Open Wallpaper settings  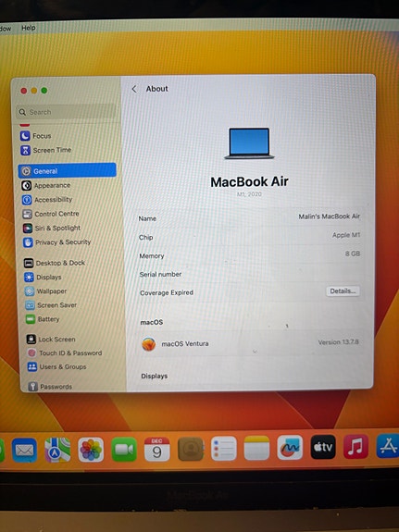click(45, 291)
